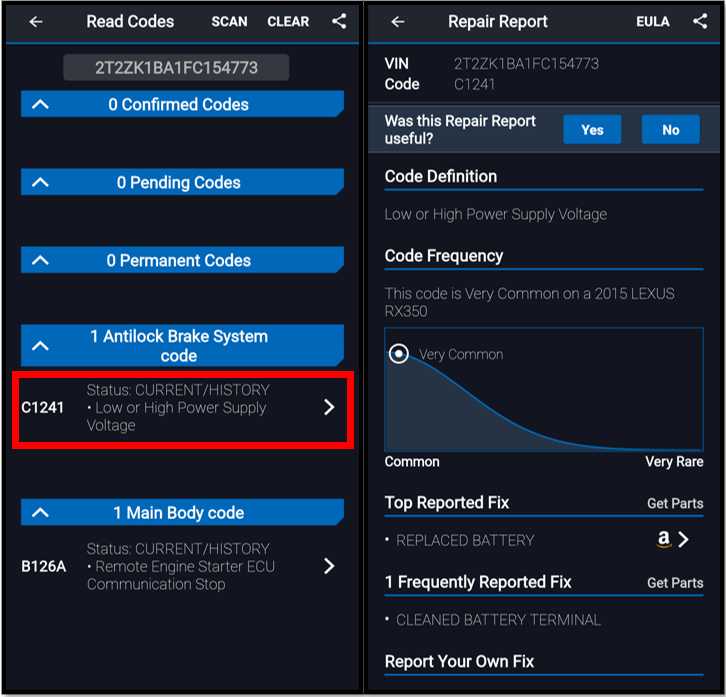This screenshot has width=726, height=697.
Task: Go back from Repair Report screen
Action: (398, 21)
